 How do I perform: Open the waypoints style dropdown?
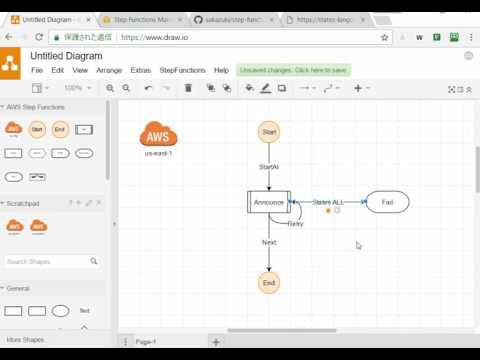click(331, 88)
